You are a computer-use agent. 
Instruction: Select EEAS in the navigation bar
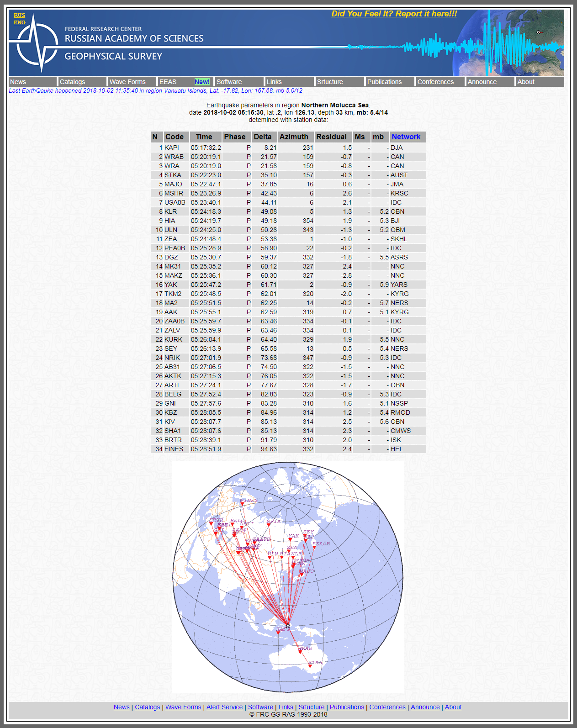click(x=168, y=82)
